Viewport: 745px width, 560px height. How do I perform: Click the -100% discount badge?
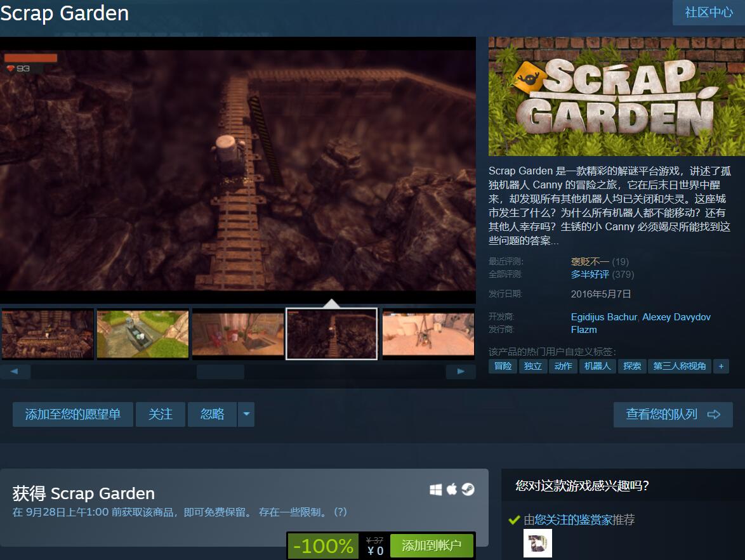(x=323, y=546)
